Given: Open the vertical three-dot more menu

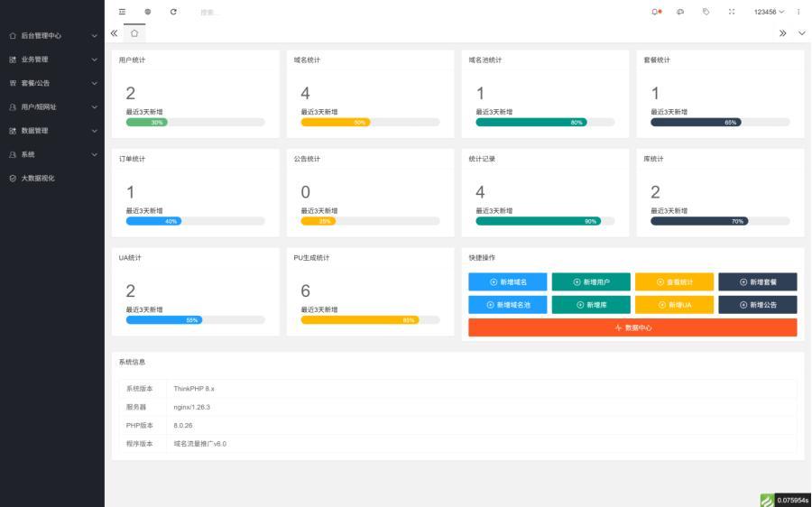Looking at the screenshot, I should pos(798,12).
